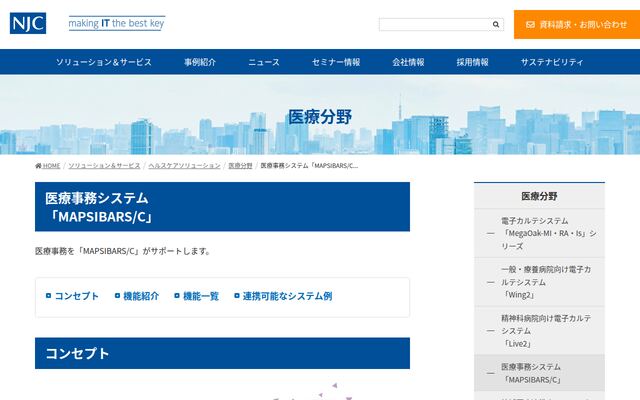This screenshot has width=640, height=400.
Task: Click text 医療事務を「MAPSIBARS/C」がサポートします
Action: [122, 251]
